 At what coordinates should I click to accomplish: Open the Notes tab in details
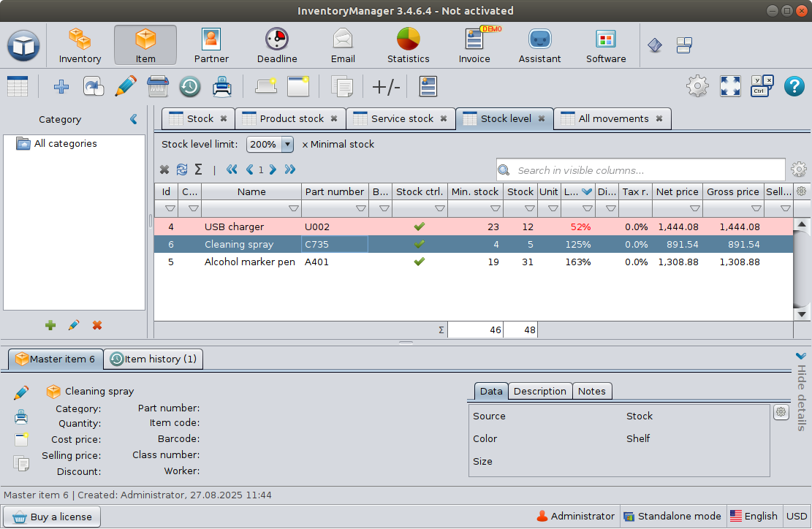592,392
